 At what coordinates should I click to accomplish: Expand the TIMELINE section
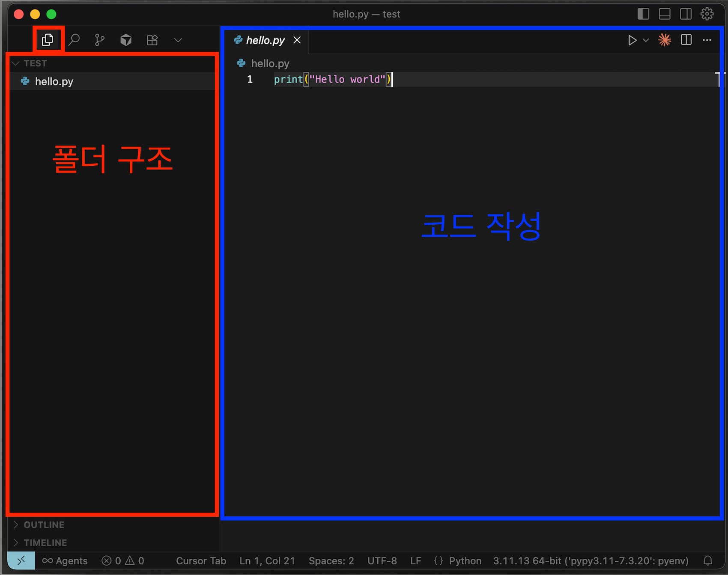pos(45,542)
